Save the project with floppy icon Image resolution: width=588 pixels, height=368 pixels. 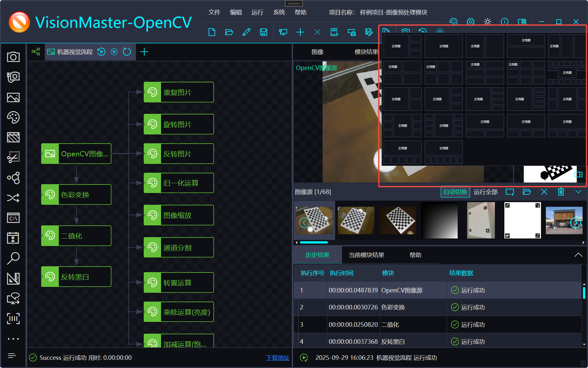pos(263,32)
